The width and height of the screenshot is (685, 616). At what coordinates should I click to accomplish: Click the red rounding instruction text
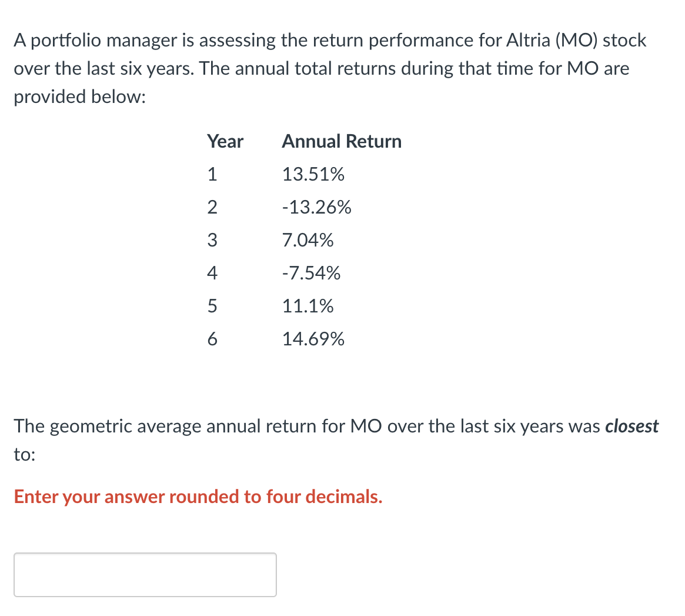pos(198,497)
